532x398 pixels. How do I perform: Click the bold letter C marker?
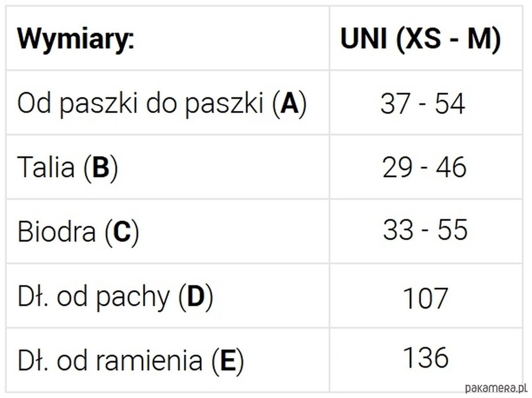pos(122,232)
